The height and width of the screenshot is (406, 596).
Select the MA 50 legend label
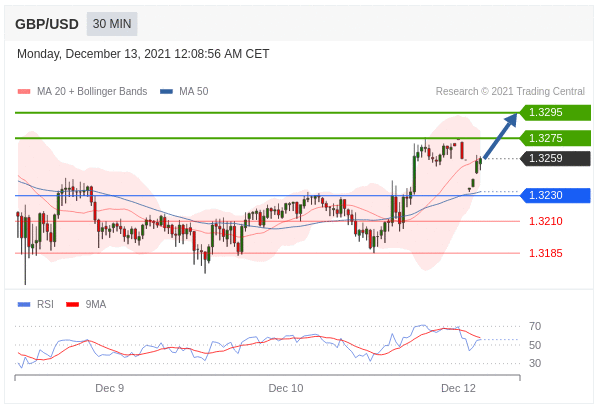(194, 92)
